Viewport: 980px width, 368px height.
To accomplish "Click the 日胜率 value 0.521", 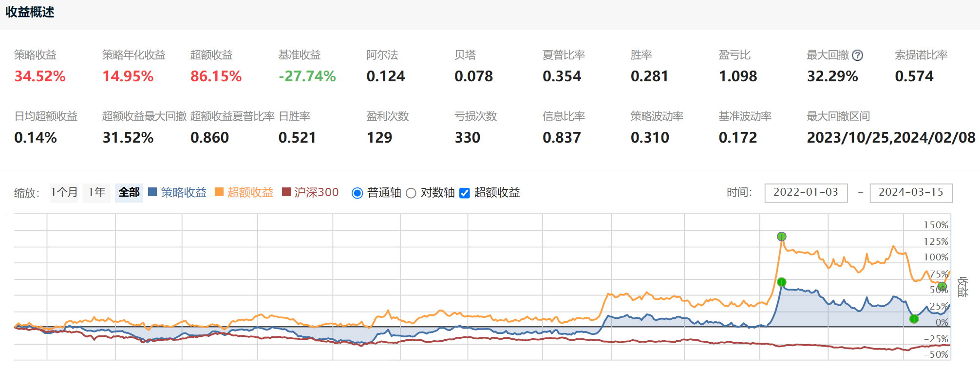I will (297, 138).
